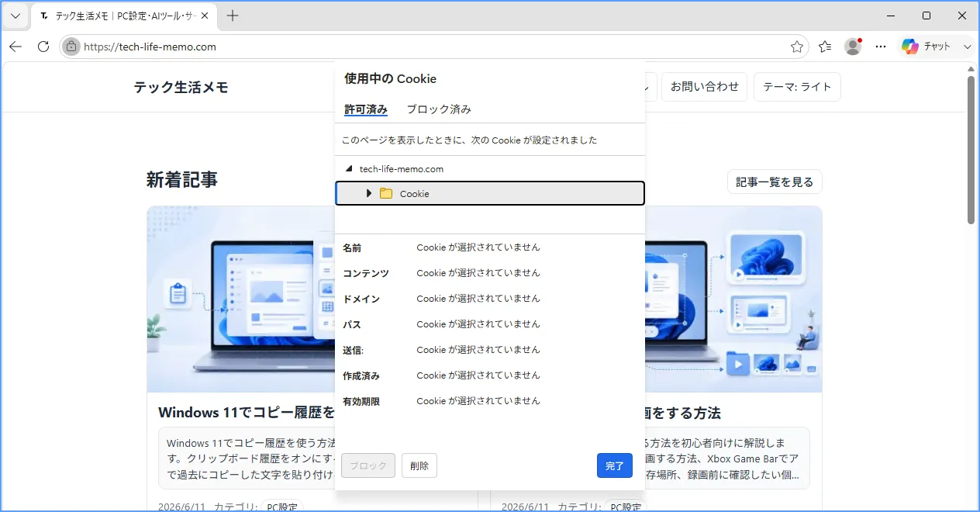Click the scrollbar up arrow

pyautogui.click(x=971, y=68)
